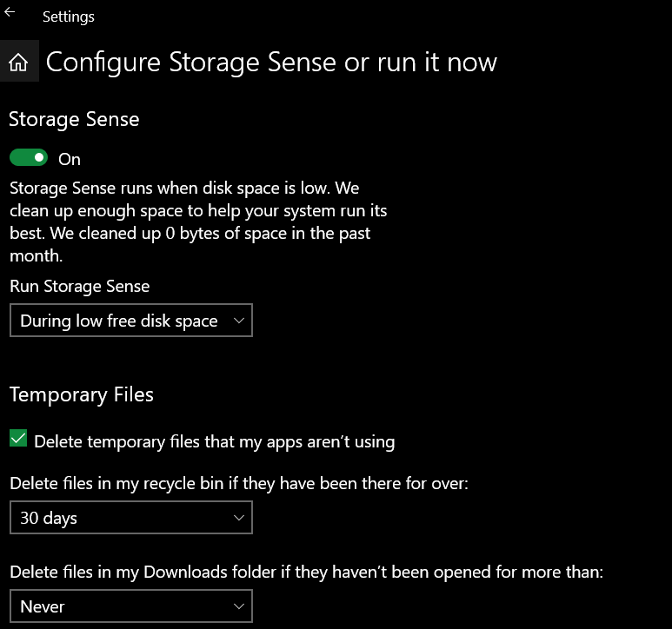
Task: Click the Downloads folder deletion label text
Action: tap(306, 572)
